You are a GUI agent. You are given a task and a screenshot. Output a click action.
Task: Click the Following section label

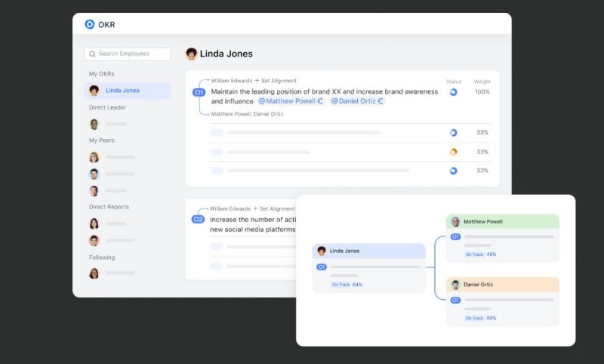102,258
